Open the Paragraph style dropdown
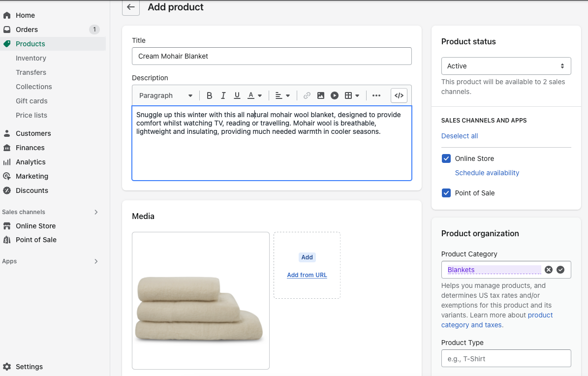Screen dimensions: 588x376 click(165, 95)
